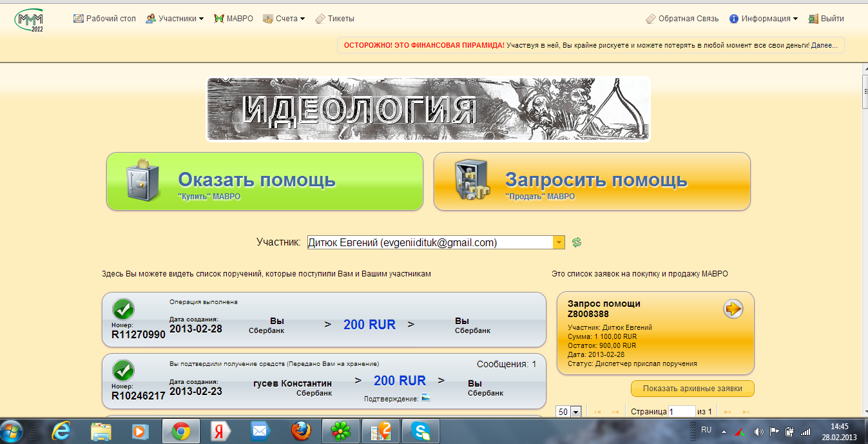Click the green checkmark on order R11270990

coord(123,309)
